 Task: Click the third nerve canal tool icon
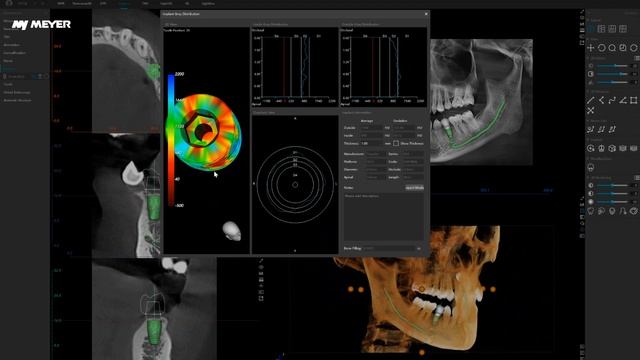[x=612, y=129]
